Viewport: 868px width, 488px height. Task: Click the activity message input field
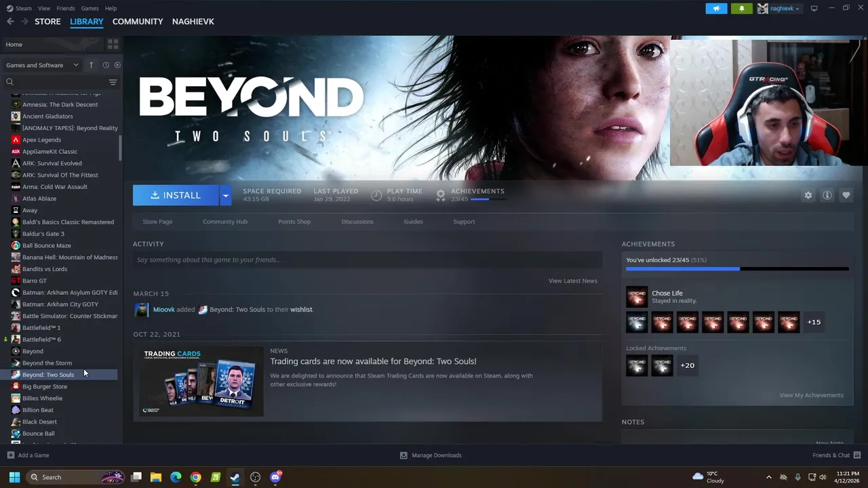368,260
